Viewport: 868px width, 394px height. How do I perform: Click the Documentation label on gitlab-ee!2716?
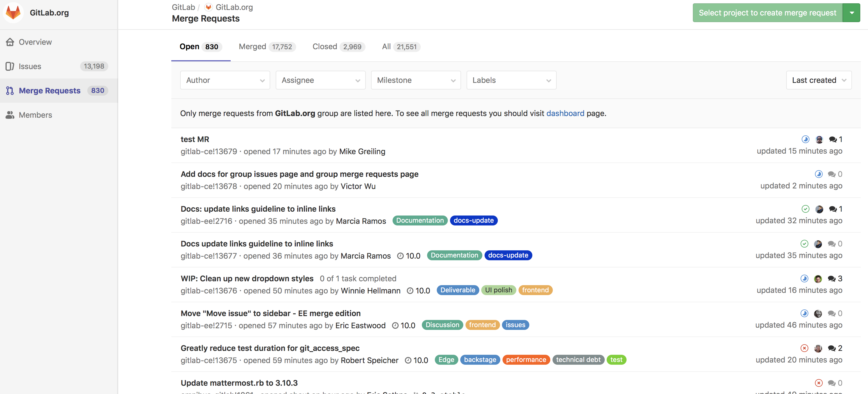click(420, 220)
